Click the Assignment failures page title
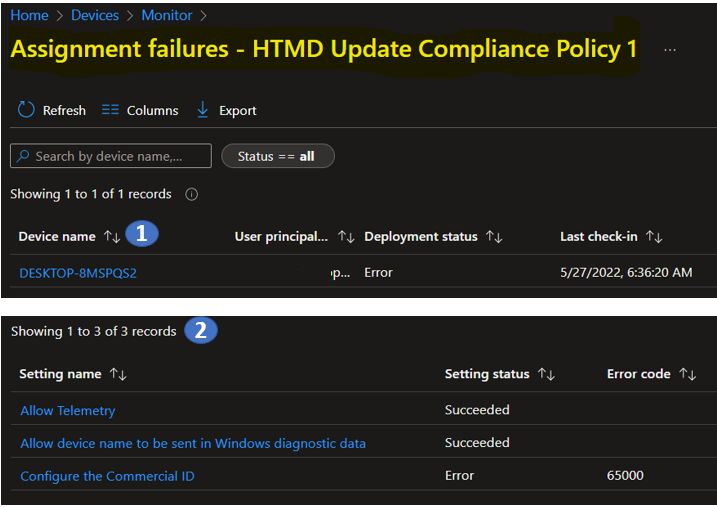717x507 pixels. pyautogui.click(x=324, y=49)
